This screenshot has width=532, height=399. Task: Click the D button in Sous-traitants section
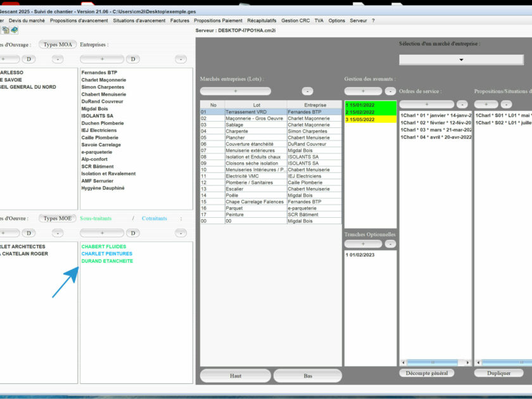pos(133,233)
